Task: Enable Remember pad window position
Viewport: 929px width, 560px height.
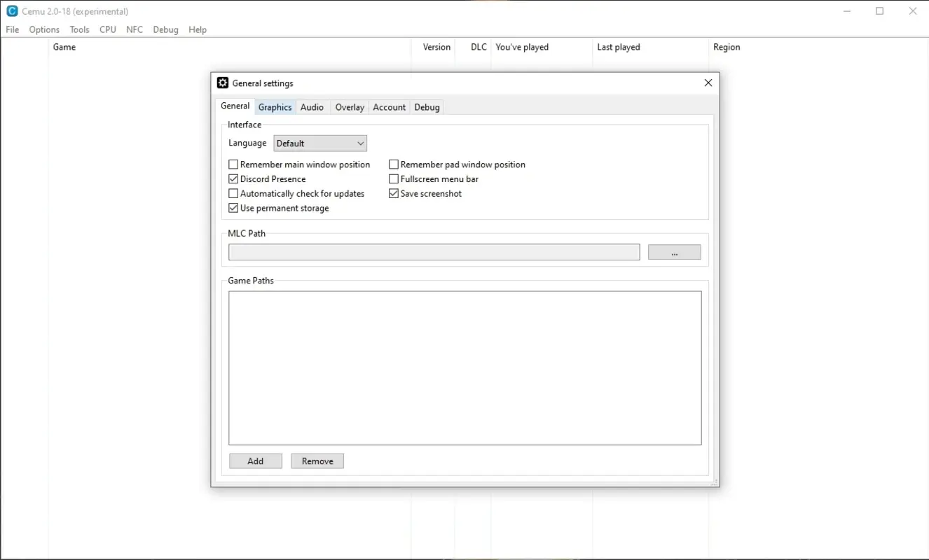Action: [x=394, y=164]
